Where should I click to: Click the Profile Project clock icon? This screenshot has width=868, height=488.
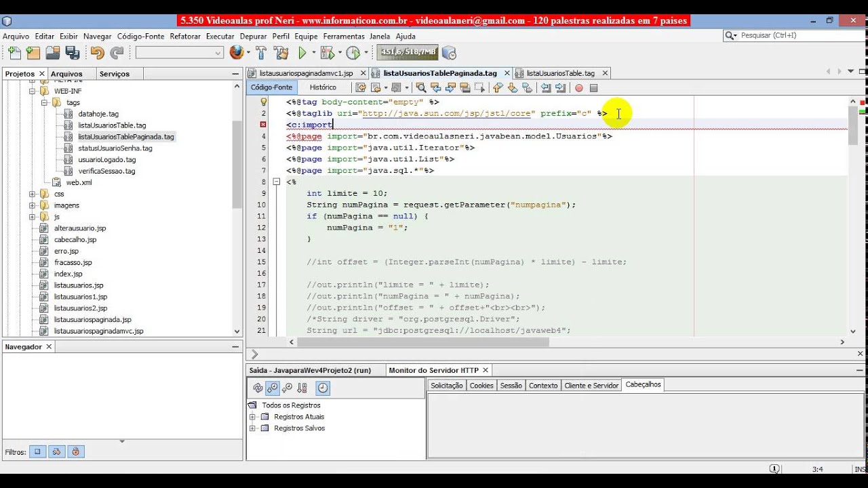pos(353,53)
